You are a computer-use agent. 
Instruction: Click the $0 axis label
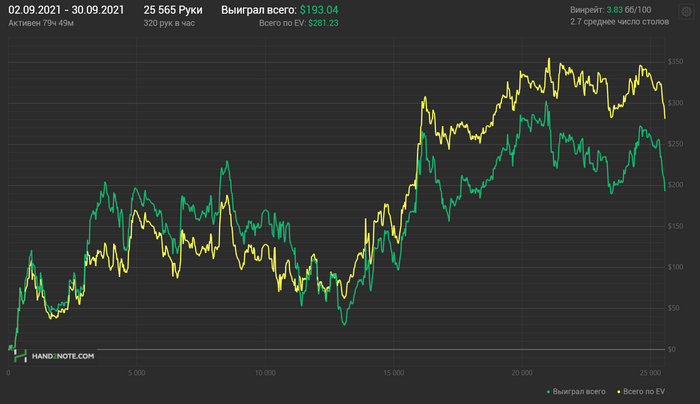[x=672, y=349]
